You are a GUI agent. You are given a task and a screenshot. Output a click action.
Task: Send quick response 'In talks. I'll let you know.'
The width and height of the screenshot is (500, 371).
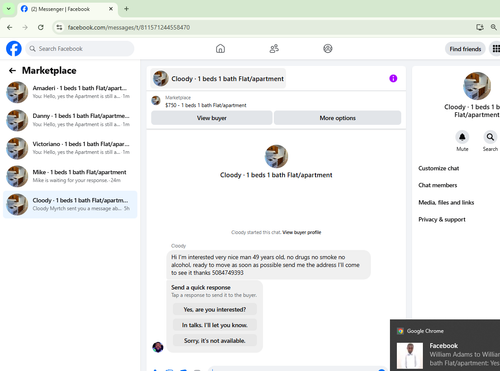click(215, 325)
